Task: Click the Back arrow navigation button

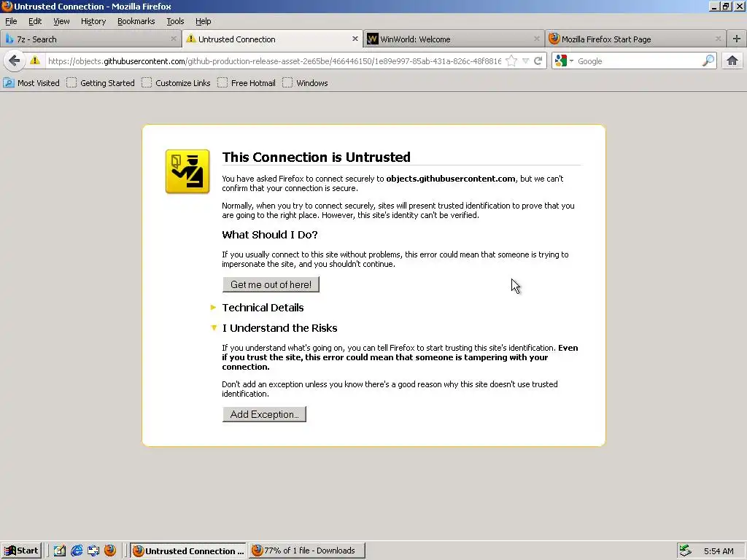Action: [15, 61]
